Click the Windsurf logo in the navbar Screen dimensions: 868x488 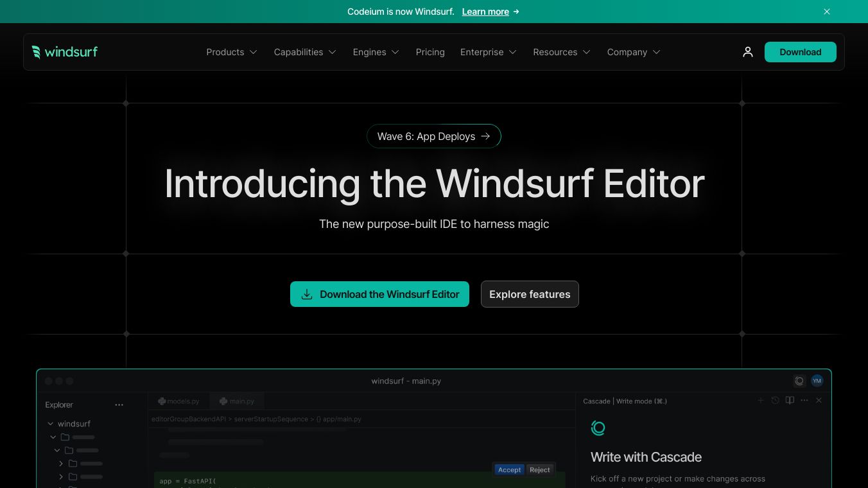tap(65, 52)
